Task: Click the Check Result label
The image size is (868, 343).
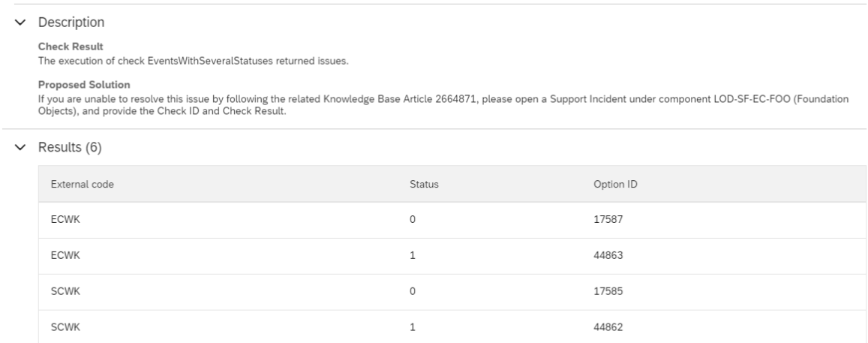Action: click(x=71, y=47)
